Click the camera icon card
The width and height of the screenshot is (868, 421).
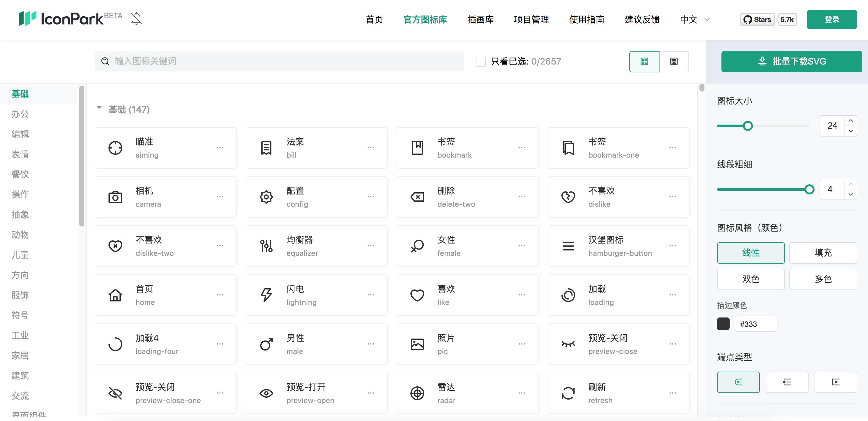[166, 197]
